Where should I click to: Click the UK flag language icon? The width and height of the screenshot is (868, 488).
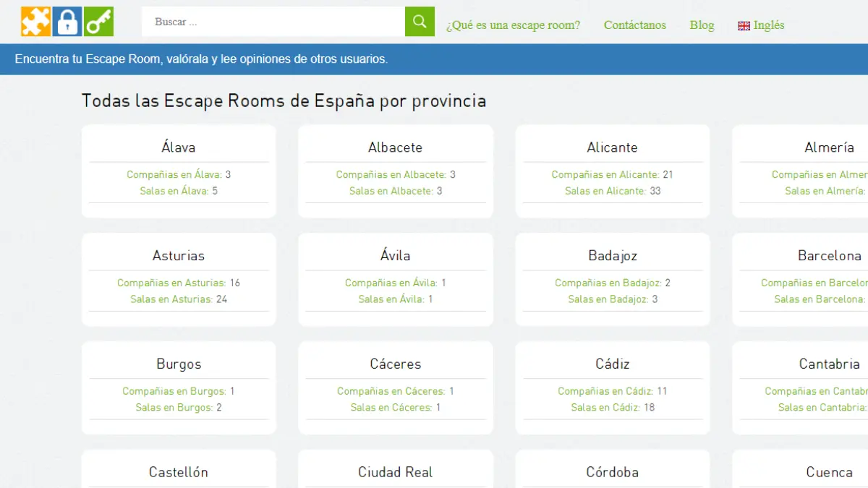(x=744, y=26)
